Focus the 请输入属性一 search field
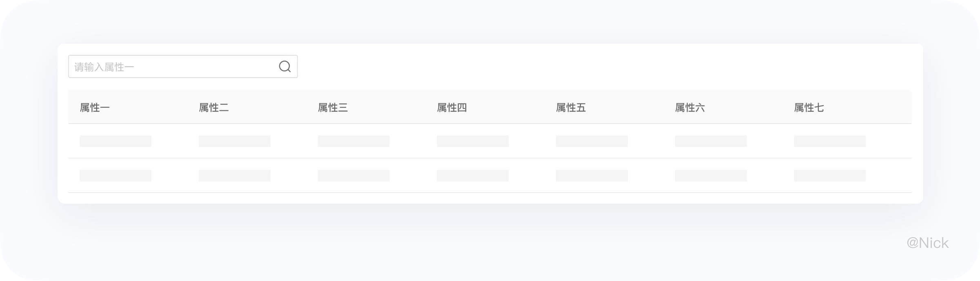980x281 pixels. click(x=183, y=66)
